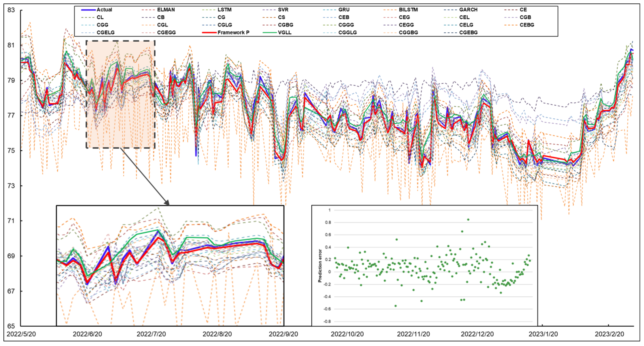Click the 2022/11/20 x-axis date label
The height and width of the screenshot is (346, 644).
click(413, 334)
